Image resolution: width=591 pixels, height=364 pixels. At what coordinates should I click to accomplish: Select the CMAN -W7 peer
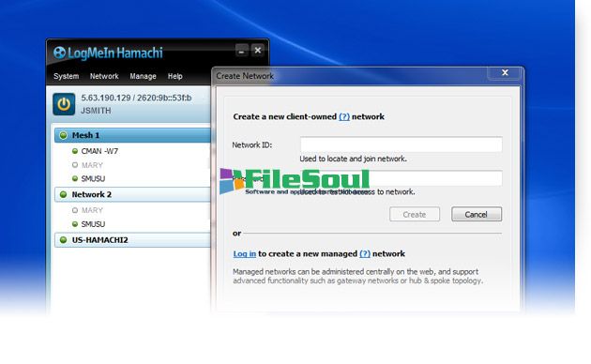(99, 151)
